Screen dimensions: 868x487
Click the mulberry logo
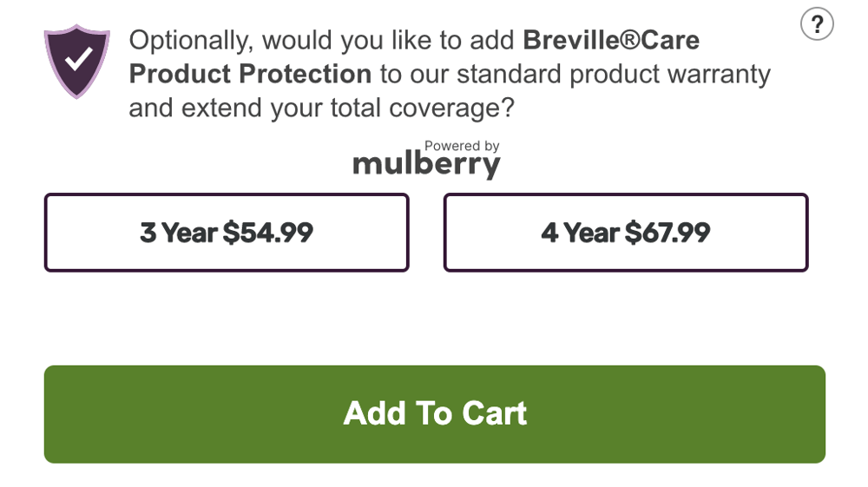(426, 164)
